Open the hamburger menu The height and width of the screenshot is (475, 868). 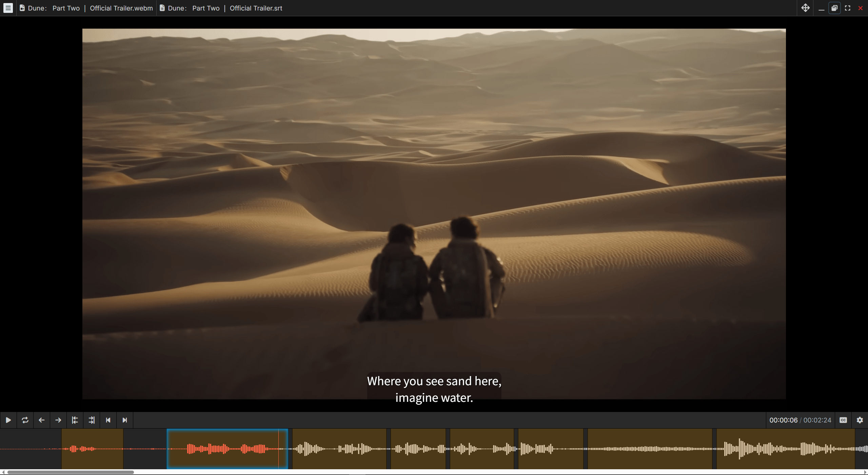pyautogui.click(x=8, y=8)
